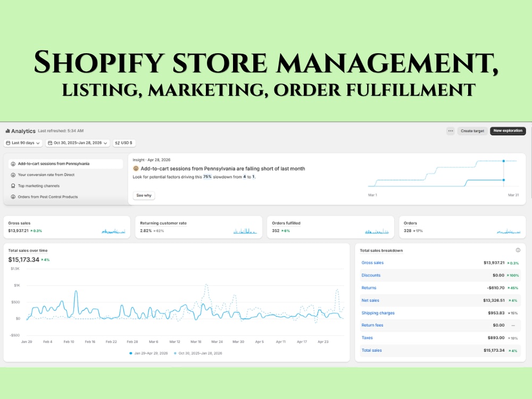Click the calendar icon in Last 90 days

[8, 143]
